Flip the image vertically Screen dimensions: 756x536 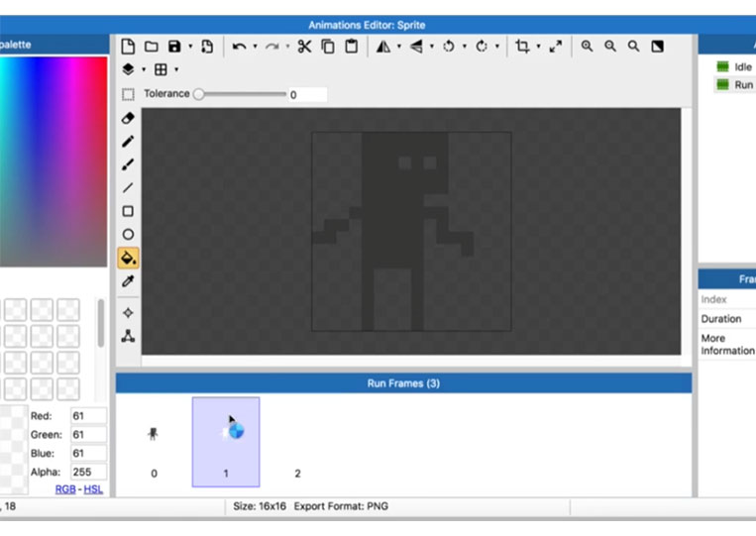(x=416, y=47)
